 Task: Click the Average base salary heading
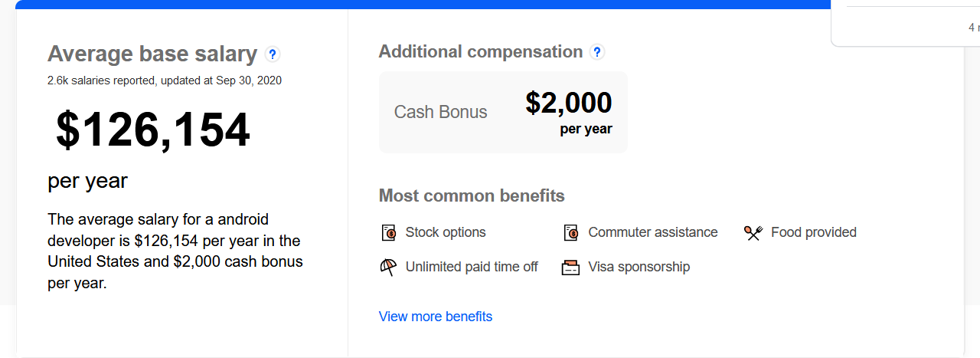pyautogui.click(x=152, y=54)
